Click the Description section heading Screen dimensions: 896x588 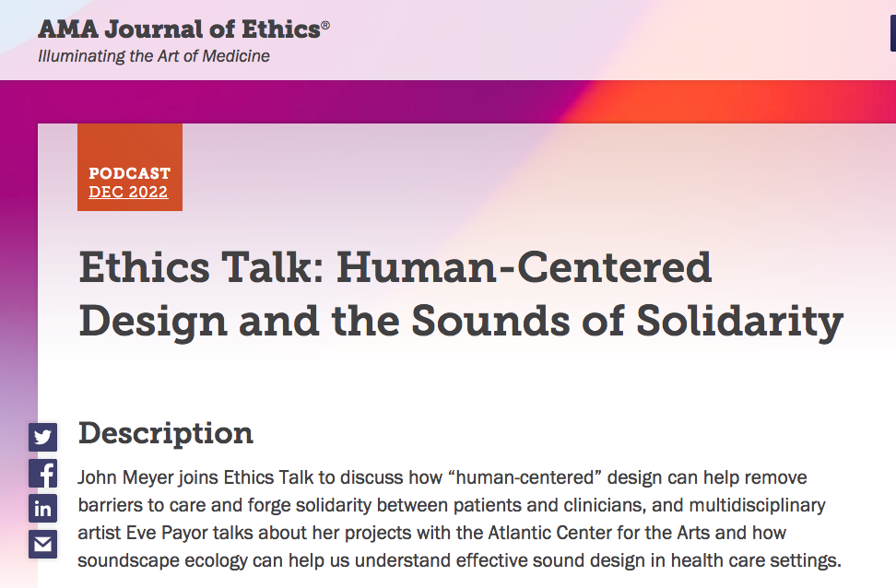(166, 432)
